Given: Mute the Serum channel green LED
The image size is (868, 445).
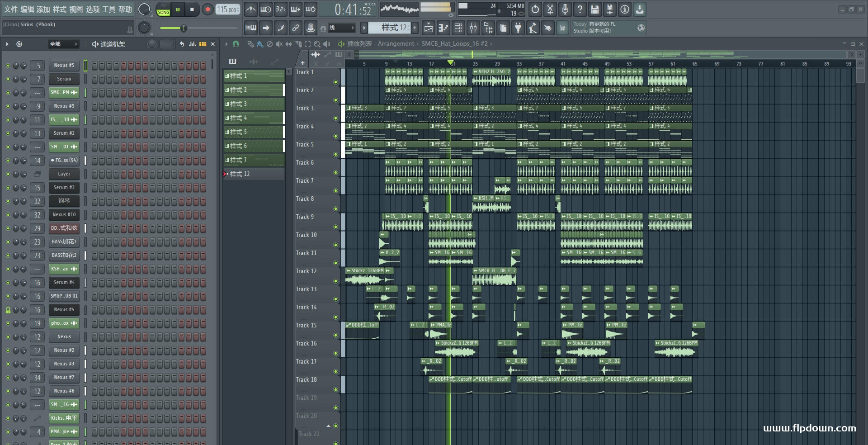Looking at the screenshot, I should (x=8, y=79).
